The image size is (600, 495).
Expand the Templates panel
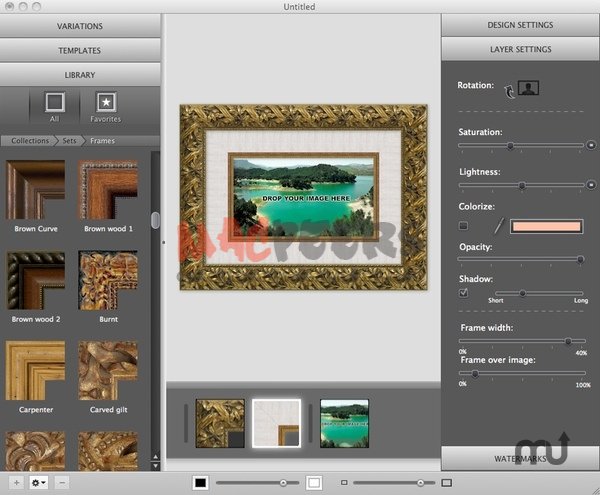[79, 49]
